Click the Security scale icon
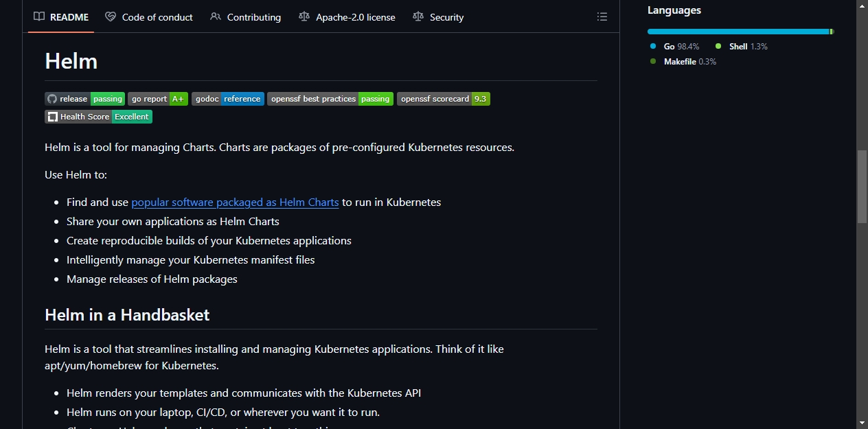Screen dimensions: 868x429 click(418, 16)
